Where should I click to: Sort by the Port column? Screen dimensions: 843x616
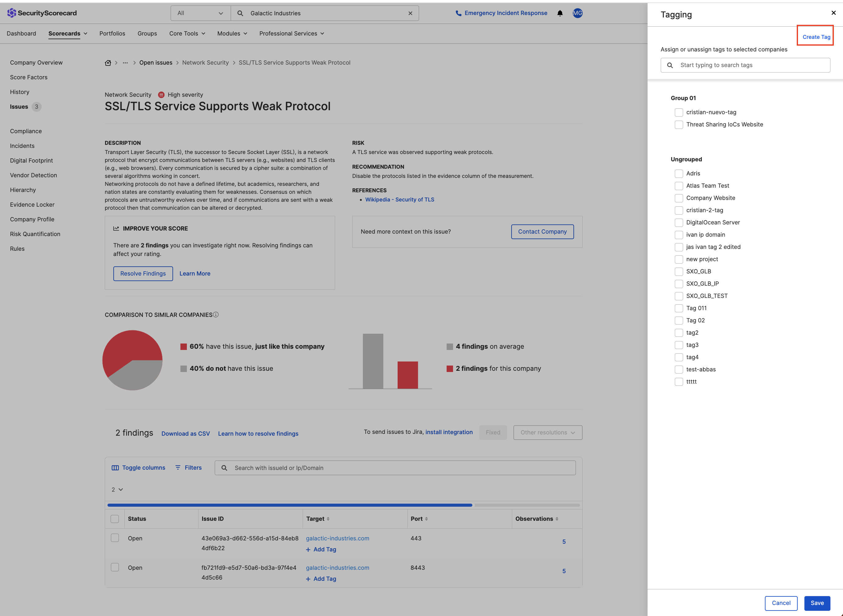[x=426, y=519]
